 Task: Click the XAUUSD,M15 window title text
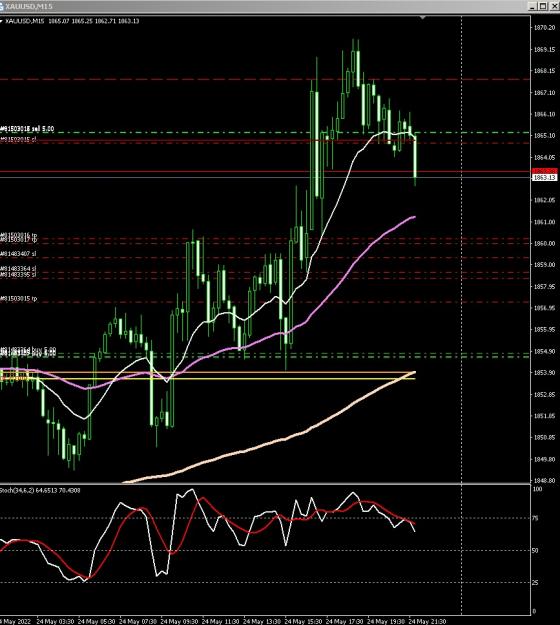point(29,6)
